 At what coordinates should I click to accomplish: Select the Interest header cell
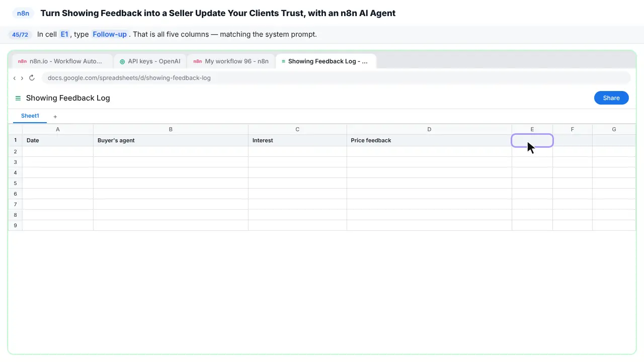(297, 141)
